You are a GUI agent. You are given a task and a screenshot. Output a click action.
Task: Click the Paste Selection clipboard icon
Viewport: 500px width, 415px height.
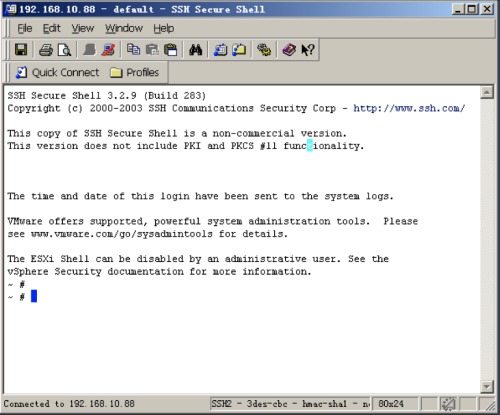(x=171, y=50)
